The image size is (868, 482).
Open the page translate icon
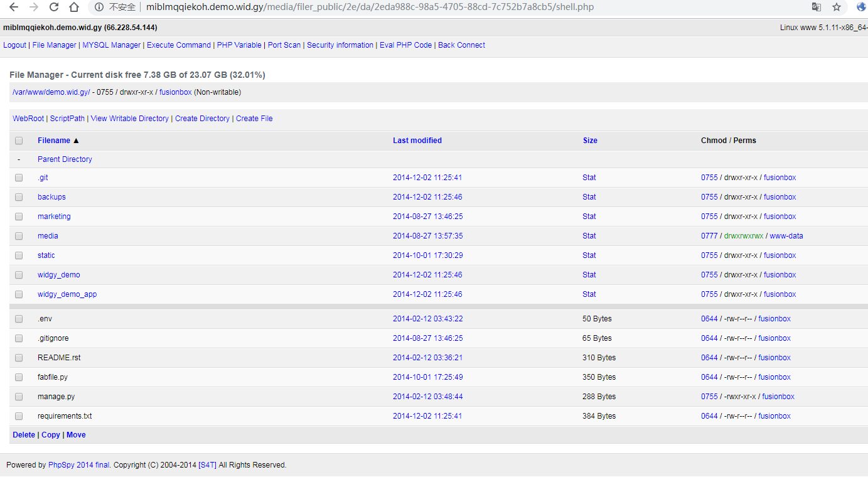click(817, 7)
